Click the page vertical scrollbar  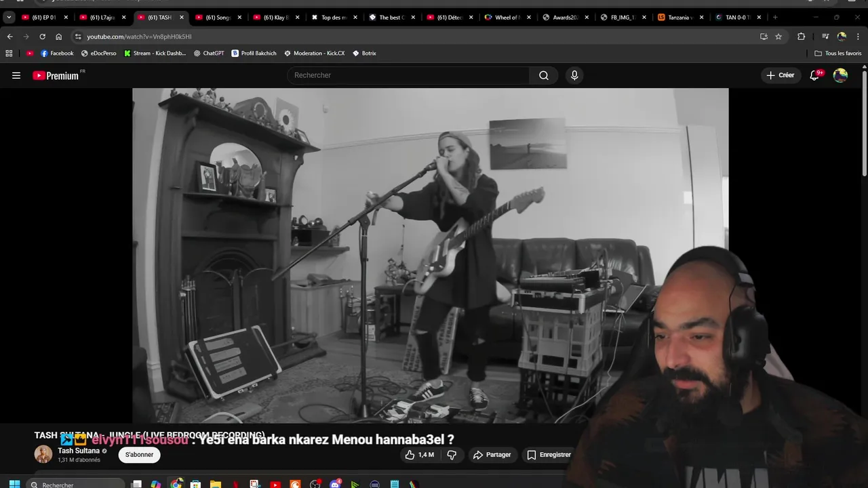tap(864, 122)
